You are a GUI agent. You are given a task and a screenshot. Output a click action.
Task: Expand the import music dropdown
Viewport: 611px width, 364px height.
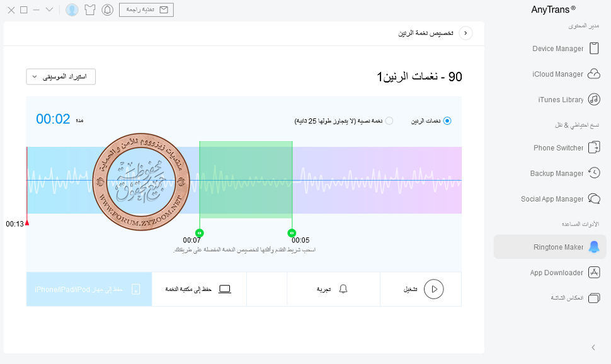point(61,77)
